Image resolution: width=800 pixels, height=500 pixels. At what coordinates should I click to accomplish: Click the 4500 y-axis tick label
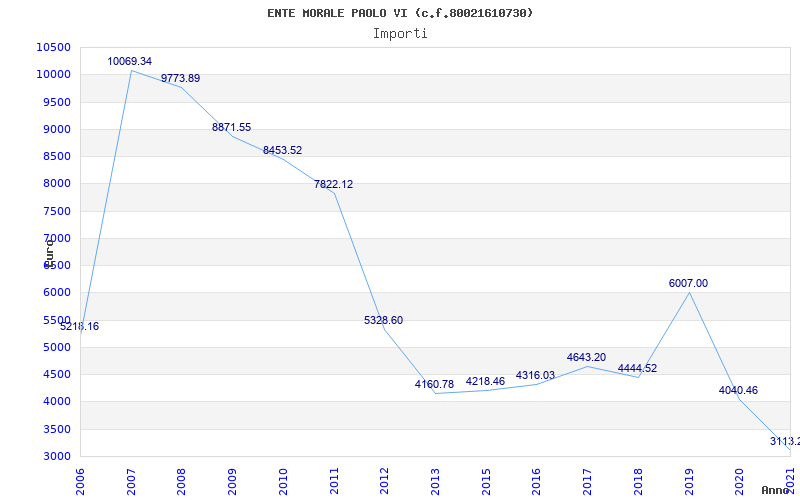[x=56, y=374]
